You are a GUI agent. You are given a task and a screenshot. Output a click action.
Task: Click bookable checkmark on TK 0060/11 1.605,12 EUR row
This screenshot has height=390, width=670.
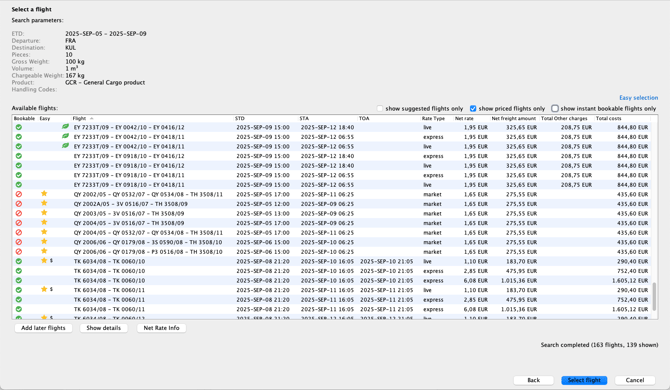[18, 309]
